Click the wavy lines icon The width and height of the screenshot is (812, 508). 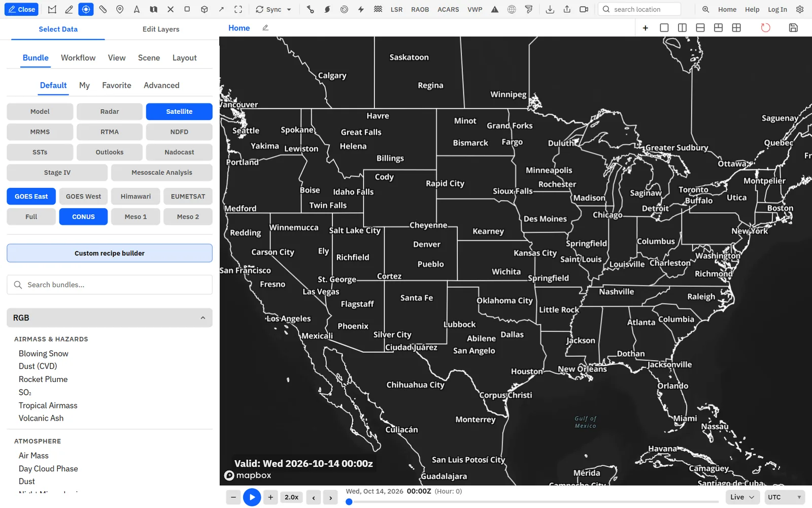tap(378, 9)
